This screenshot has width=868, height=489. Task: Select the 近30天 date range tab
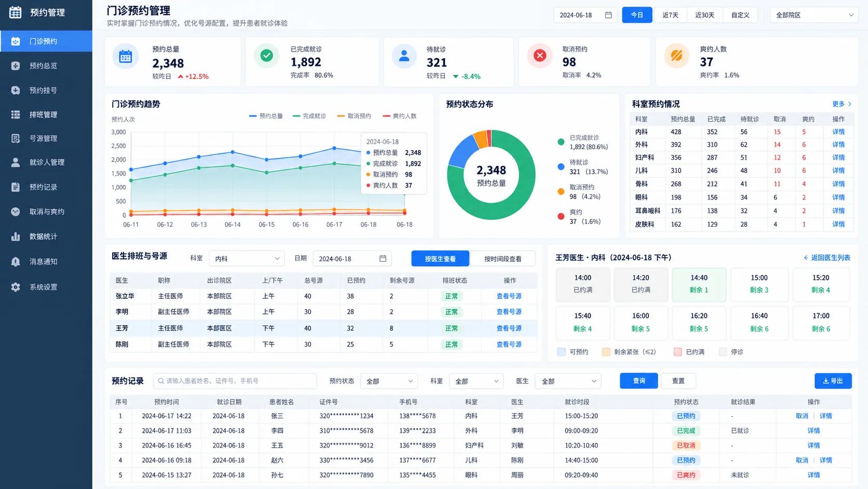(x=704, y=15)
